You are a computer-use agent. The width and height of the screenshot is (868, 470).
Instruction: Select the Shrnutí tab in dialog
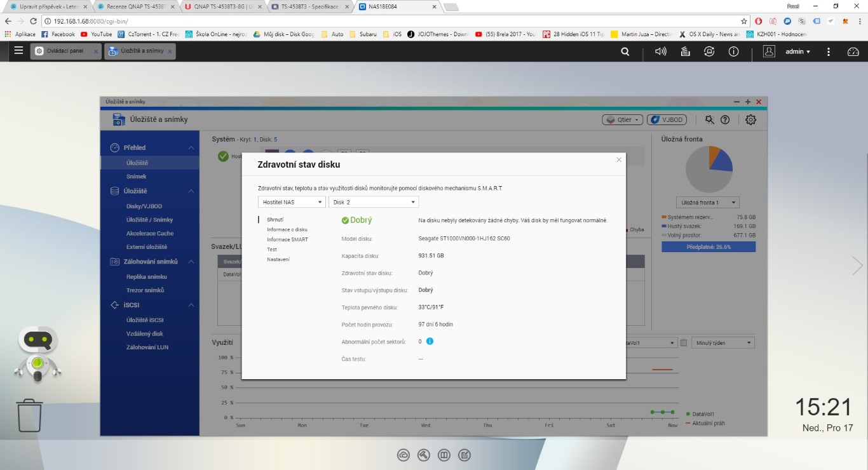tap(275, 220)
